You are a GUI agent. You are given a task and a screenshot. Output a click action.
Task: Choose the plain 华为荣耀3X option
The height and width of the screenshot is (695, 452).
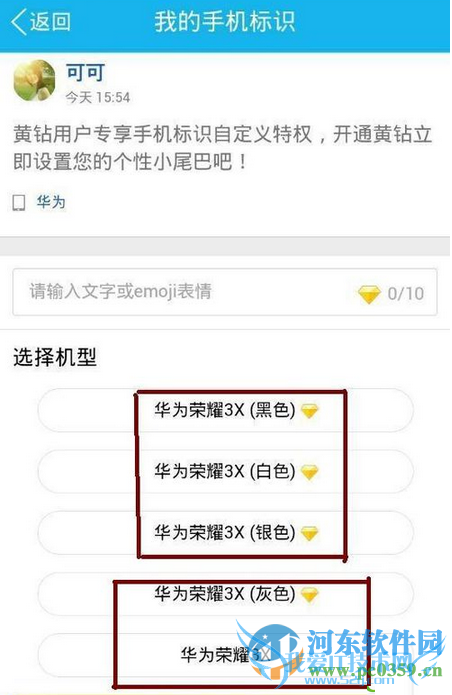point(226,655)
